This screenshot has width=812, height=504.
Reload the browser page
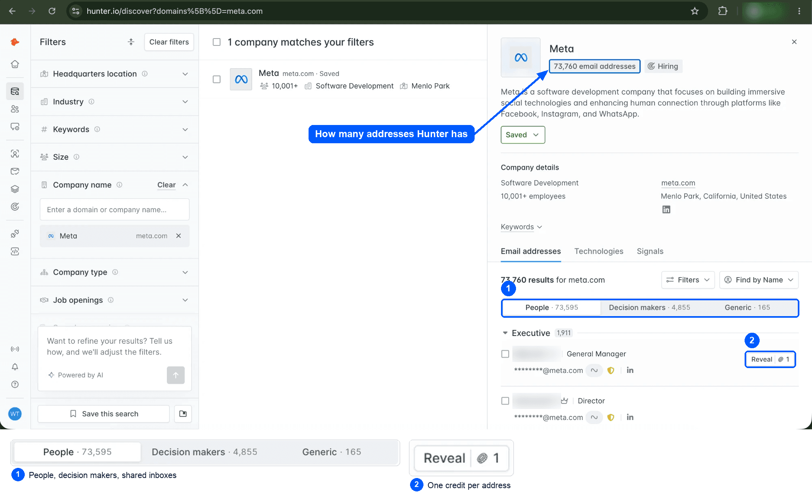(x=52, y=11)
